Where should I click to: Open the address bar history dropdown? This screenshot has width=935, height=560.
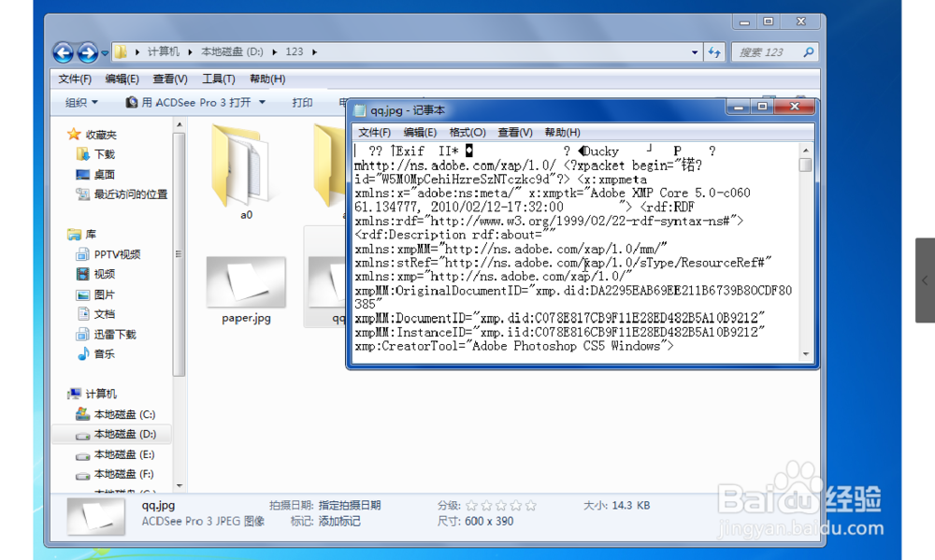(x=695, y=52)
